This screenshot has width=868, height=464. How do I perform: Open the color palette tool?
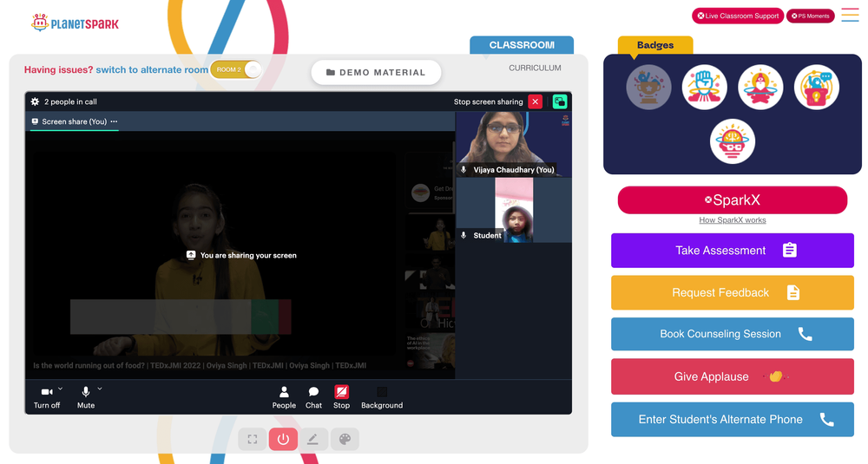pos(345,439)
